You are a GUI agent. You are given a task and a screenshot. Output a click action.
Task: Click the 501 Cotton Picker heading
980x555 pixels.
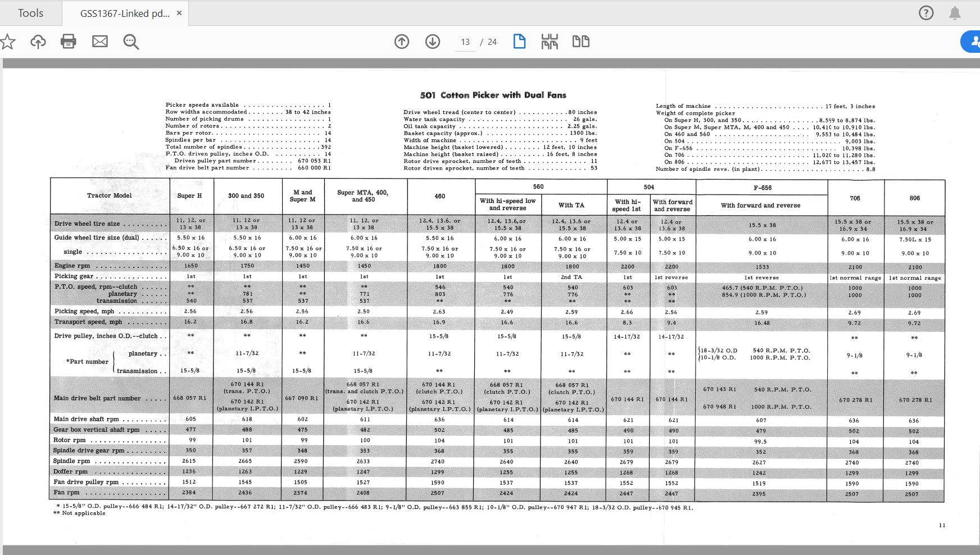coord(493,95)
